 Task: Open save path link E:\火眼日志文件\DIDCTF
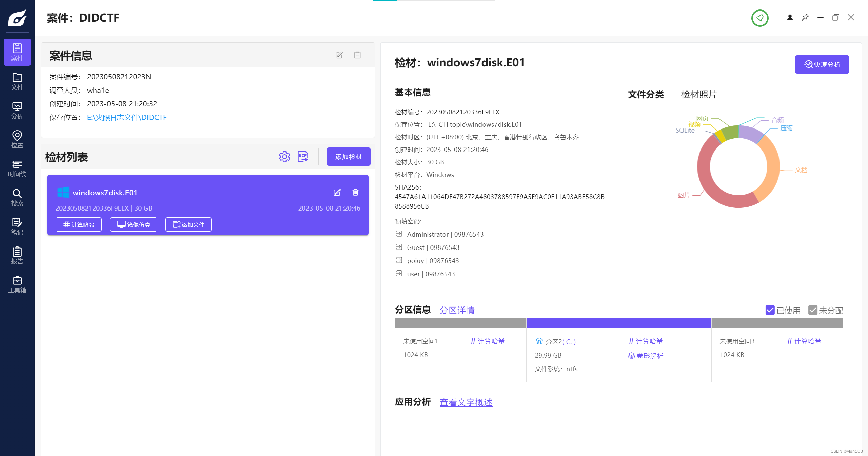pos(127,117)
